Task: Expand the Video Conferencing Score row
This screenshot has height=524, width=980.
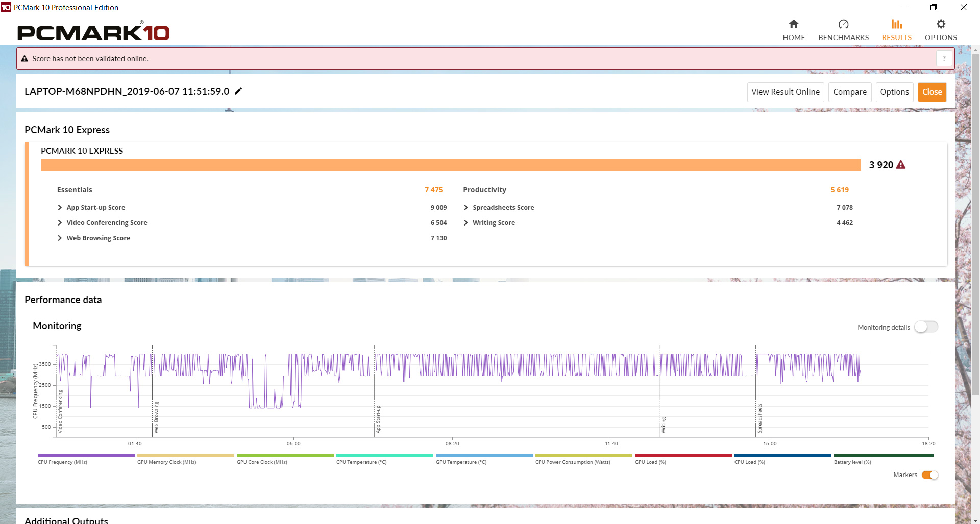Action: point(60,223)
